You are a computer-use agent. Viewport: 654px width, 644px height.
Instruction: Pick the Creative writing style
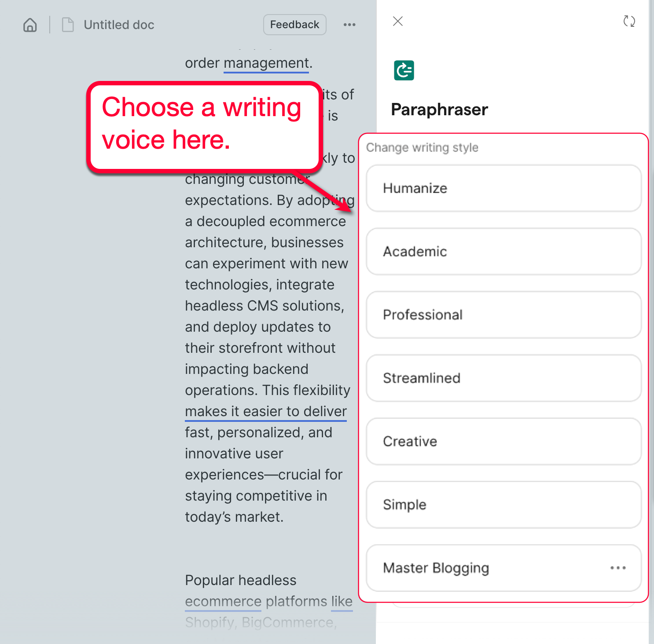[x=503, y=441]
